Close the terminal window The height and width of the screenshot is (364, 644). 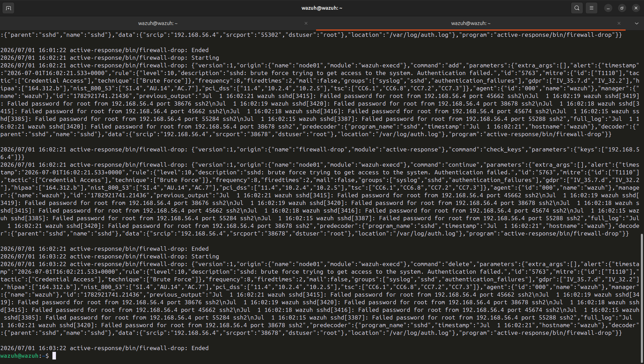636,8
